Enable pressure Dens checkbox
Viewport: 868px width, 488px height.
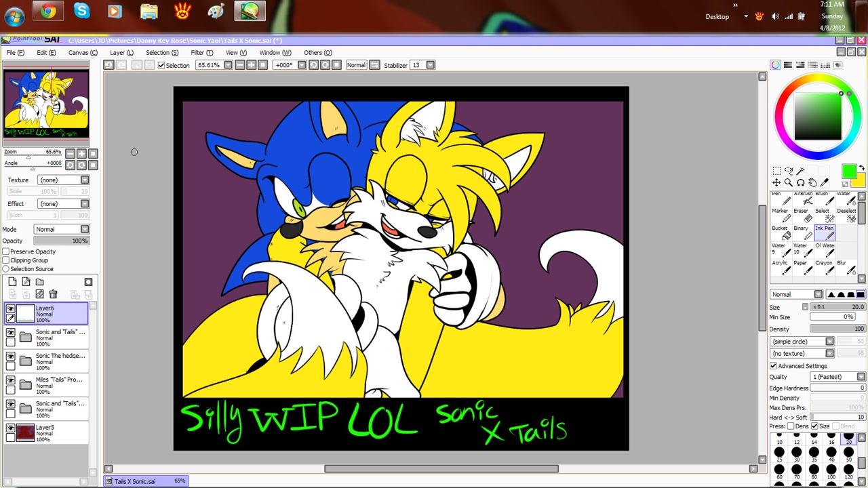(791, 426)
